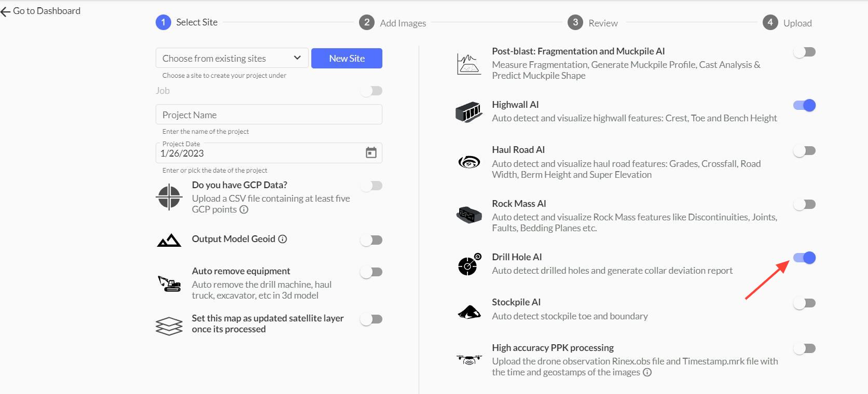Turn on High accuracy PPK processing

(804, 348)
